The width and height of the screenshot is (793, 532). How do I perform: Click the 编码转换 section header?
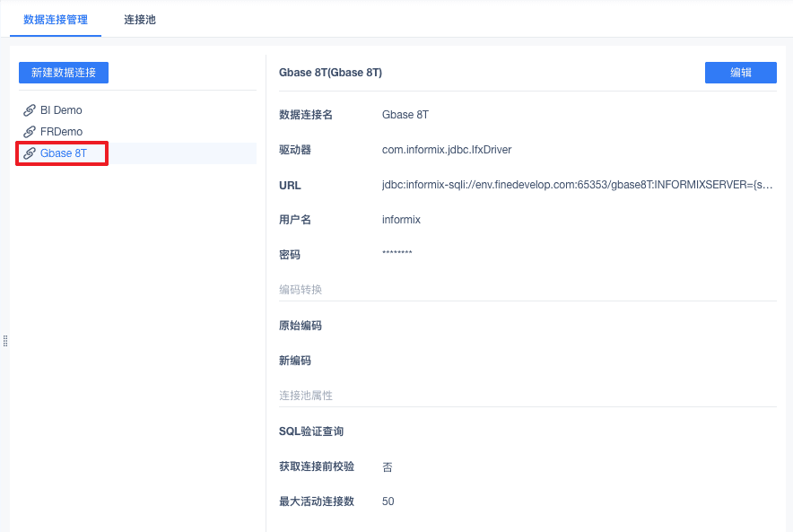301,290
